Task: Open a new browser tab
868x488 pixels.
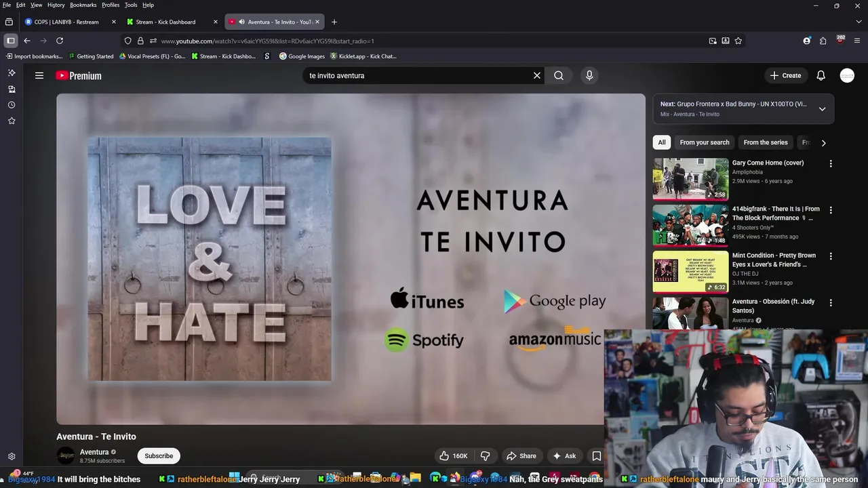Action: [x=334, y=22]
